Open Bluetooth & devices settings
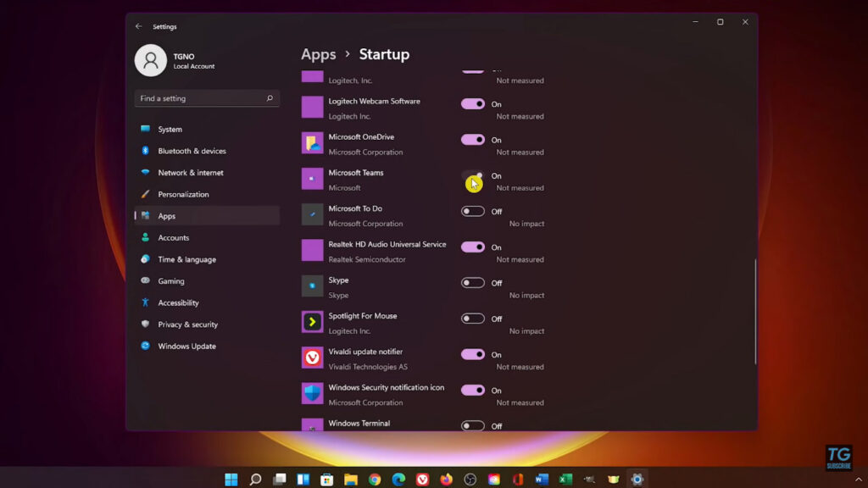The image size is (868, 488). tap(207, 151)
